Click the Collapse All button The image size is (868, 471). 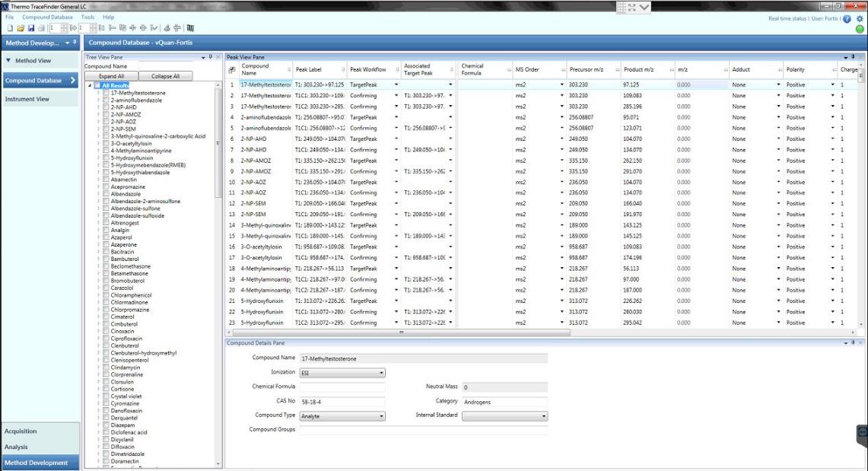pyautogui.click(x=166, y=76)
